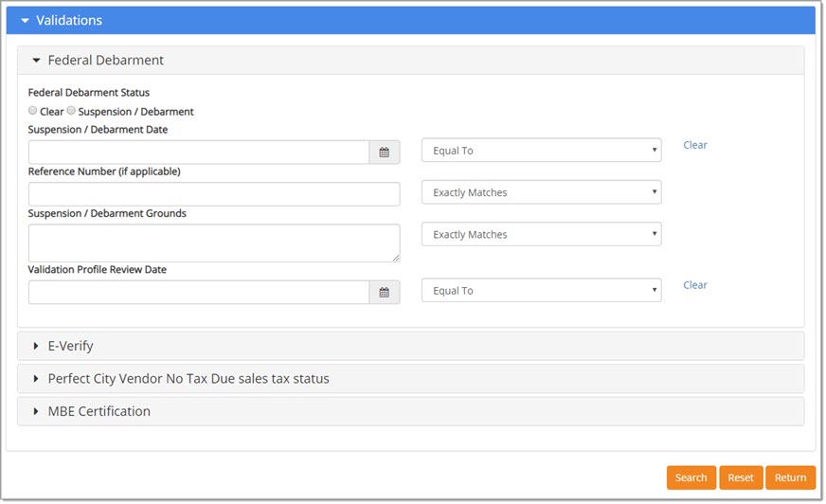
Task: Select the Clear status radio button
Action: tap(32, 111)
